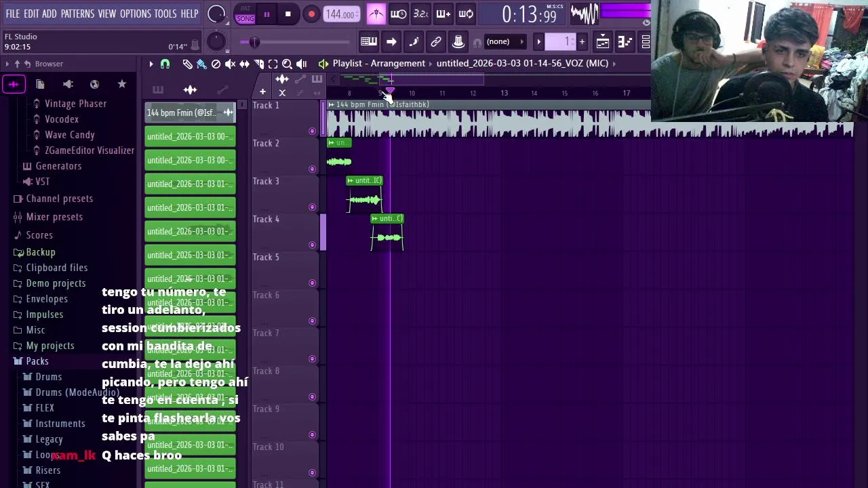
Task: Toggle wait for input before recording
Action: pos(399,14)
